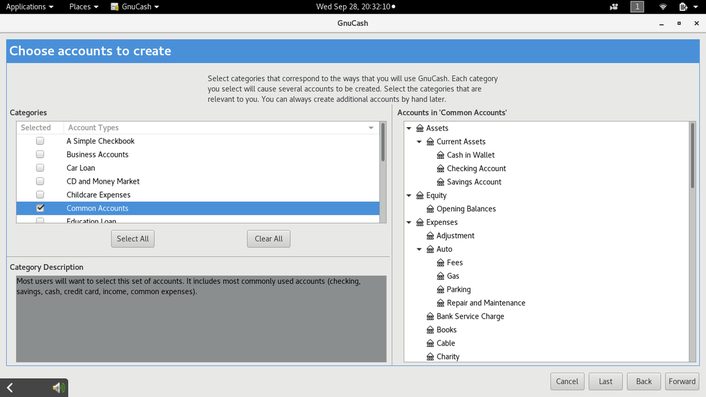The width and height of the screenshot is (706, 397).
Task: Click the accessibility users icon in top bar
Action: [x=614, y=7]
